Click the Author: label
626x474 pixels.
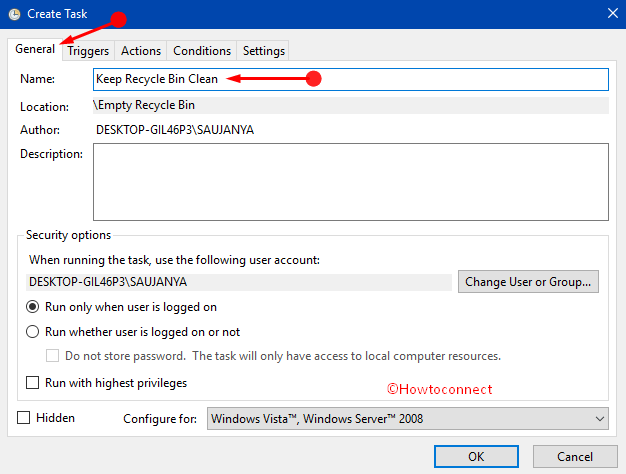pyautogui.click(x=40, y=130)
